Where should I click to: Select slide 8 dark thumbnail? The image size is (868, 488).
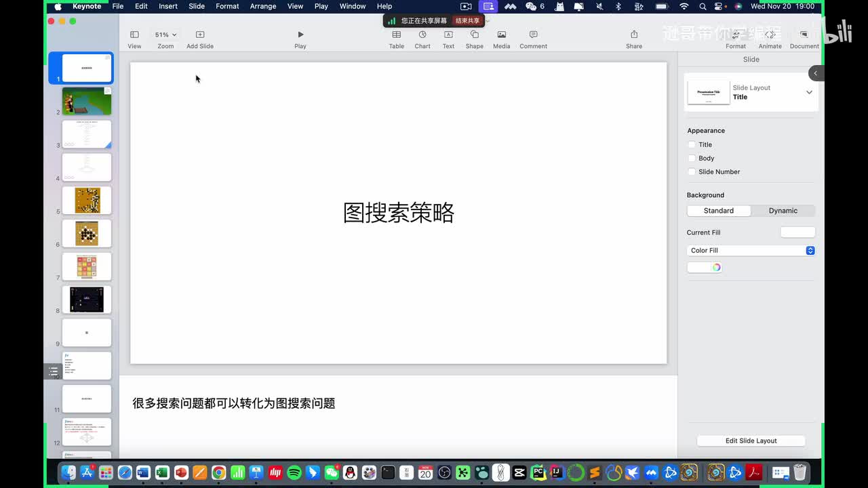87,299
